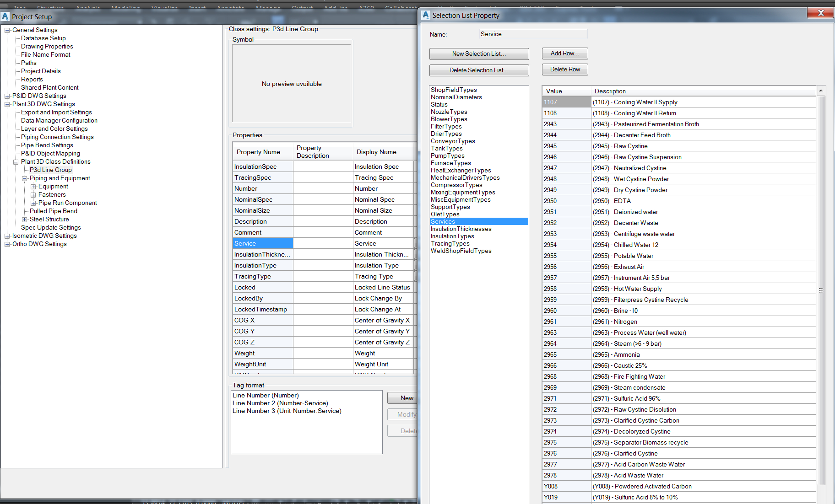The width and height of the screenshot is (835, 504).
Task: Expand the Equipment class node
Action: point(33,187)
